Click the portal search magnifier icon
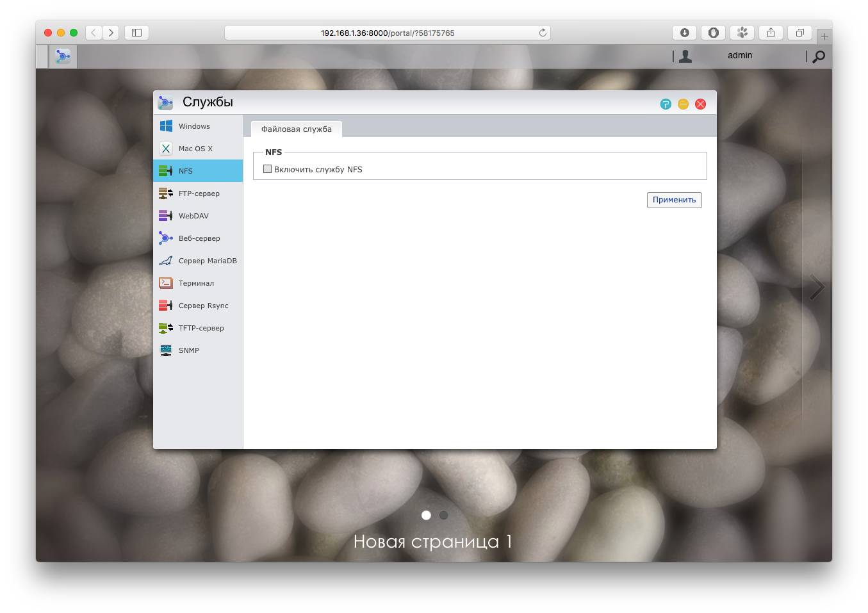 click(x=819, y=56)
